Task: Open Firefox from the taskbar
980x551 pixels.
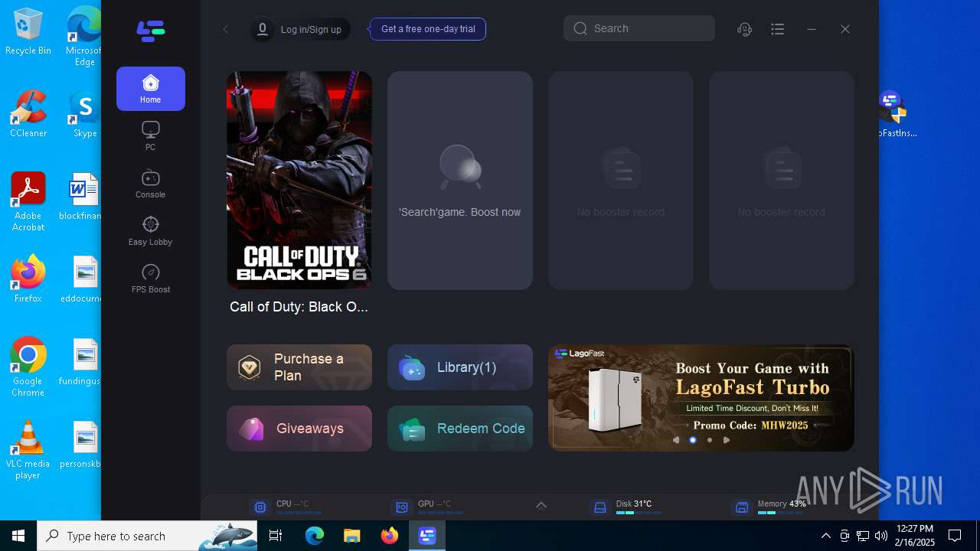Action: [390, 536]
